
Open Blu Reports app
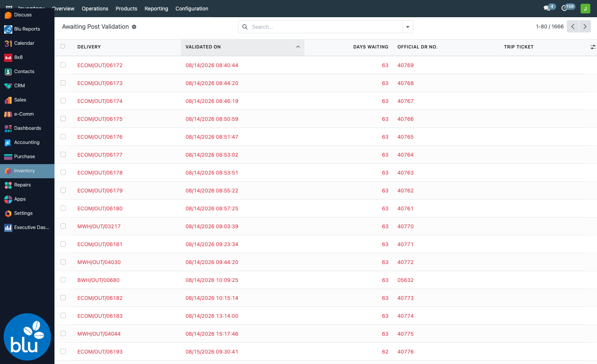(27, 29)
